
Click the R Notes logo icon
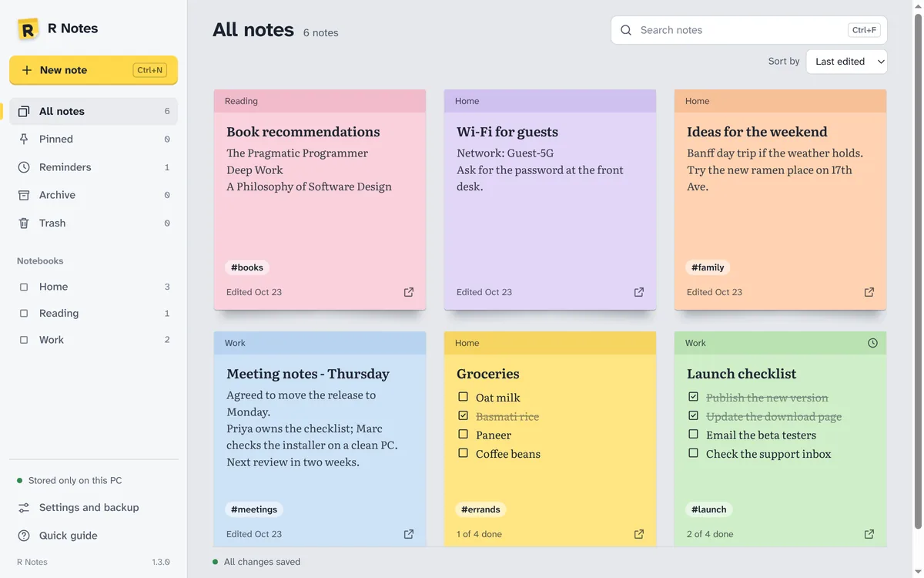pos(28,29)
